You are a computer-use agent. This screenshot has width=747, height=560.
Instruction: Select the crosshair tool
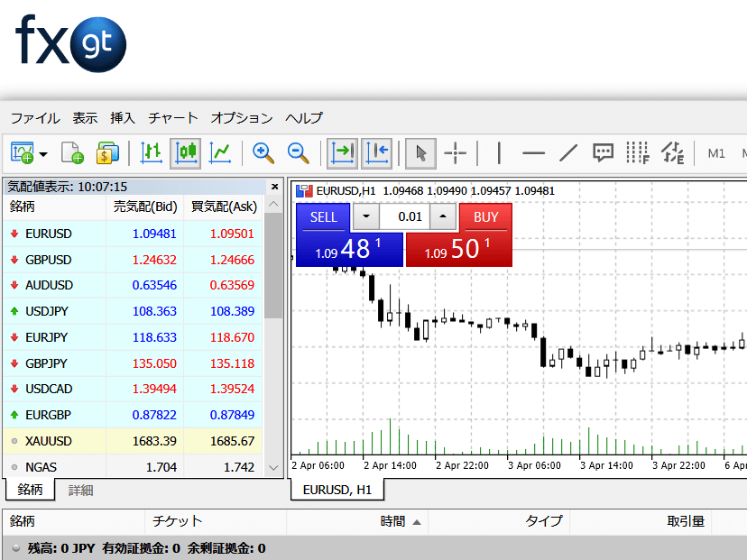point(456,152)
